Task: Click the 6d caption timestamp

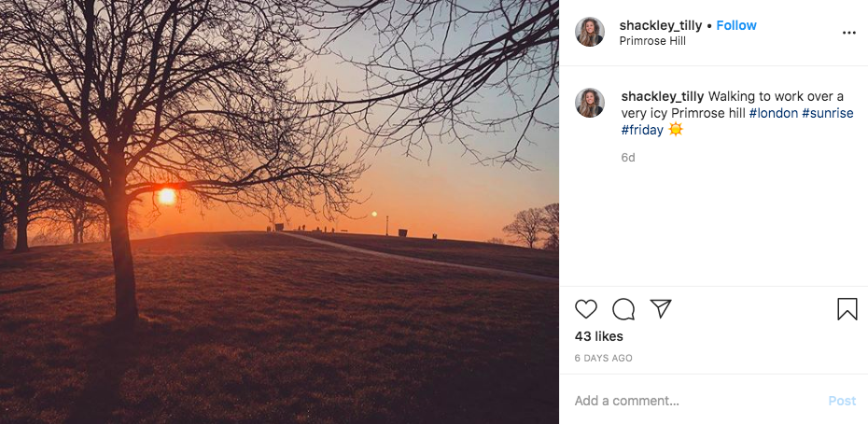Action: pos(628,158)
